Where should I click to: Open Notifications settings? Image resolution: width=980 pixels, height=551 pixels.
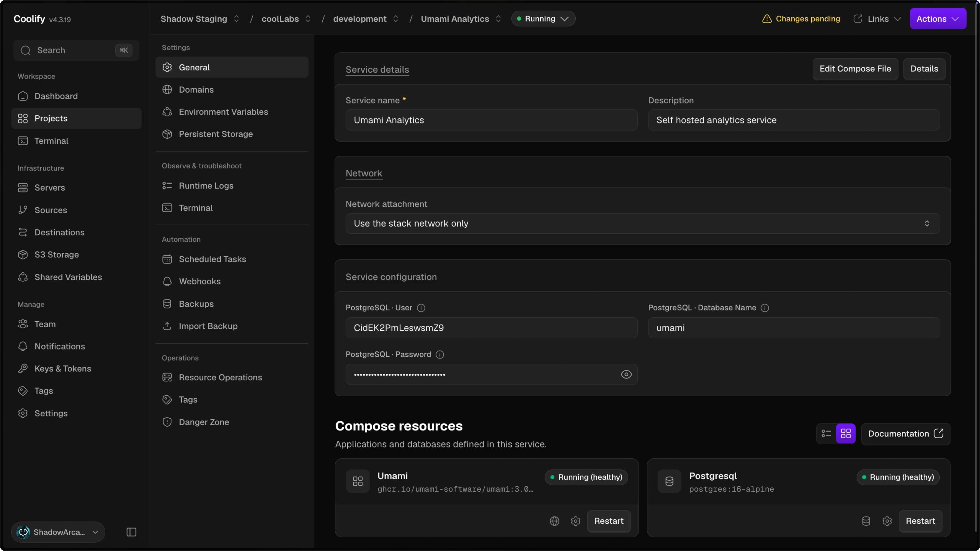point(77,346)
